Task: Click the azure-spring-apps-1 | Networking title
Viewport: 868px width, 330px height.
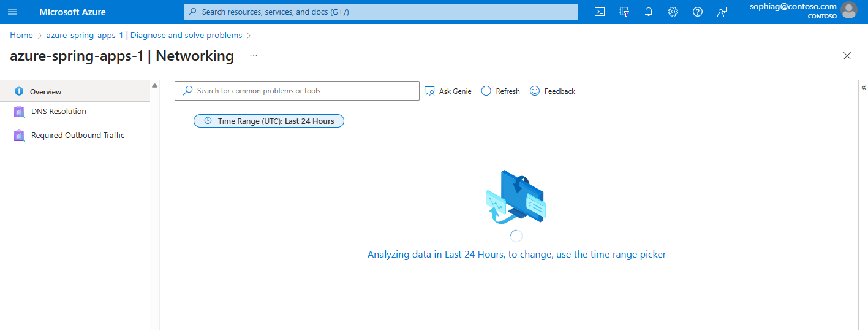Action: tap(122, 56)
